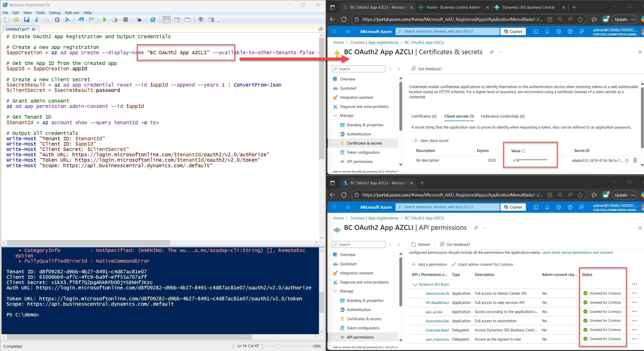Collapse the Manage section in the sidebar
The image size is (644, 351).
(x=336, y=115)
